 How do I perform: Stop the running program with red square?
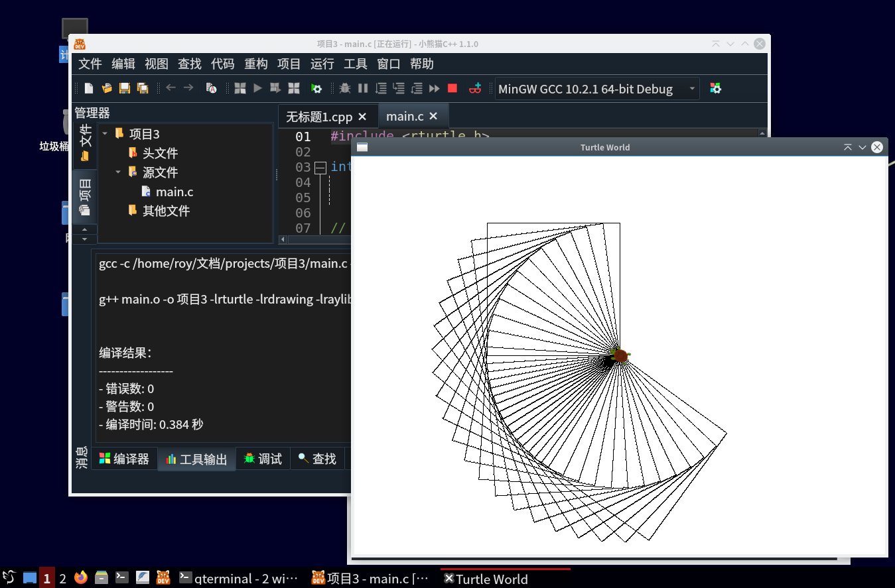click(x=452, y=88)
